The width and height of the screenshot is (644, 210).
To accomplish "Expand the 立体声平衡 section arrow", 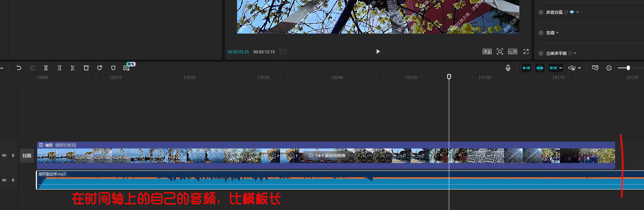I will click(x=575, y=53).
